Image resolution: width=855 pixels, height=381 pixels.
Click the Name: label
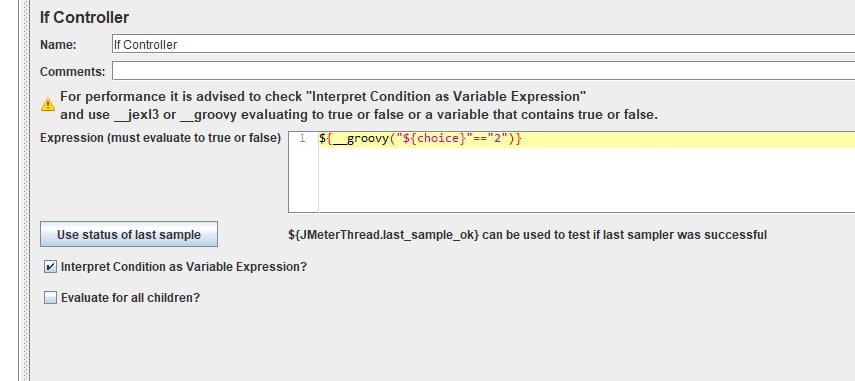[x=58, y=45]
